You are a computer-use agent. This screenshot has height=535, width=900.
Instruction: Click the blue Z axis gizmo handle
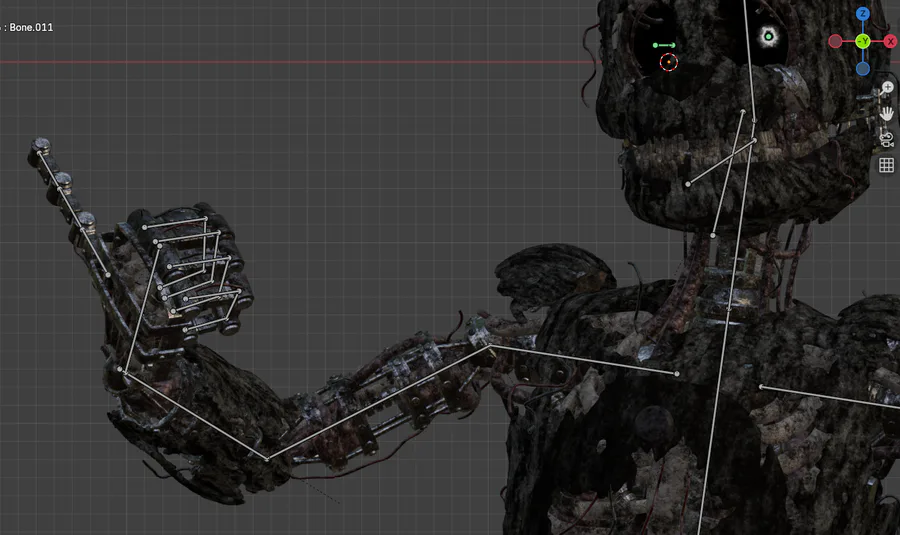[x=863, y=14]
